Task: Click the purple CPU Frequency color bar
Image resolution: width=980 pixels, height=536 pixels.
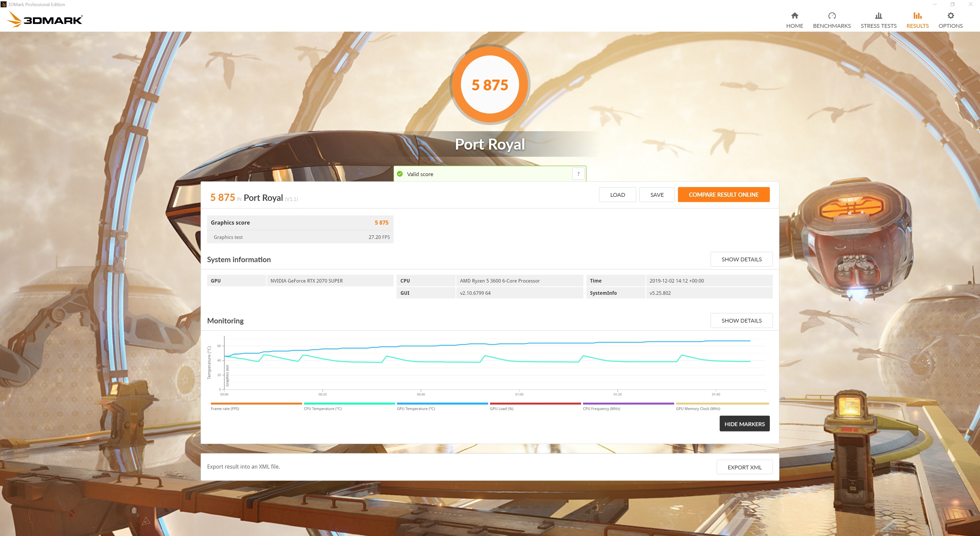Action: point(628,403)
